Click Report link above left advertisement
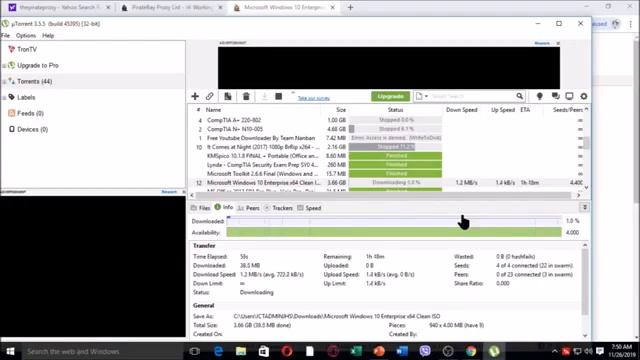640x360 pixels. (x=169, y=191)
